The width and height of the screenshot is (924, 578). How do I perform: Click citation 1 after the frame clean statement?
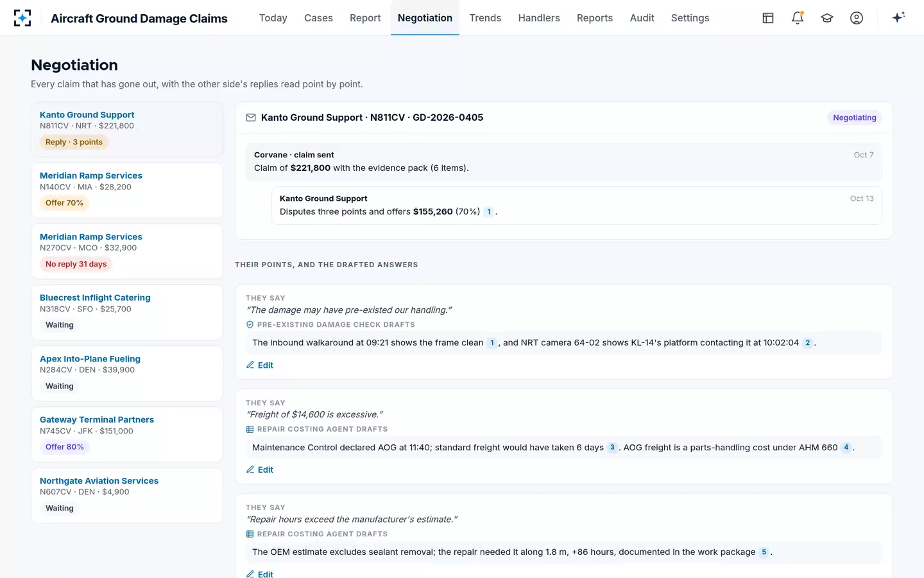pyautogui.click(x=492, y=343)
